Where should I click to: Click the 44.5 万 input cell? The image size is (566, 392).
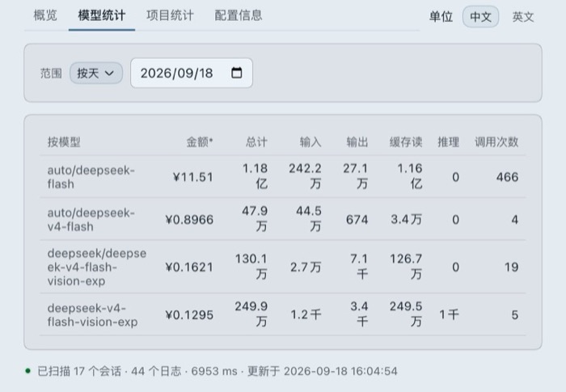[309, 219]
